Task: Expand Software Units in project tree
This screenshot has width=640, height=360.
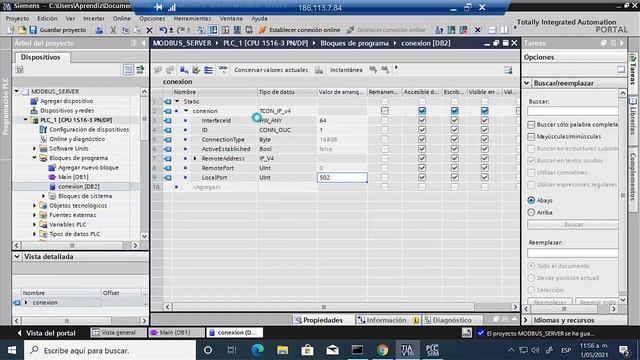Action: [x=35, y=149]
